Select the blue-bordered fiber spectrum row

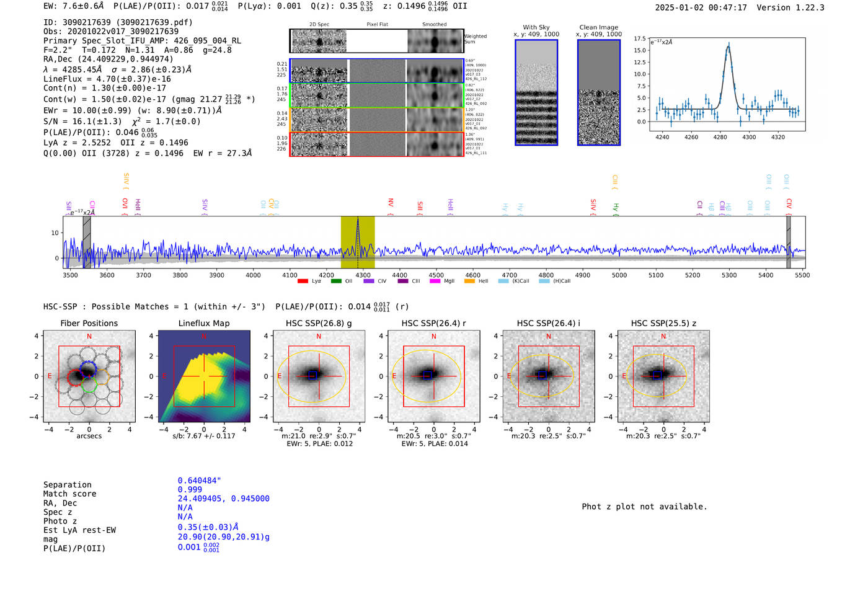tap(376, 71)
